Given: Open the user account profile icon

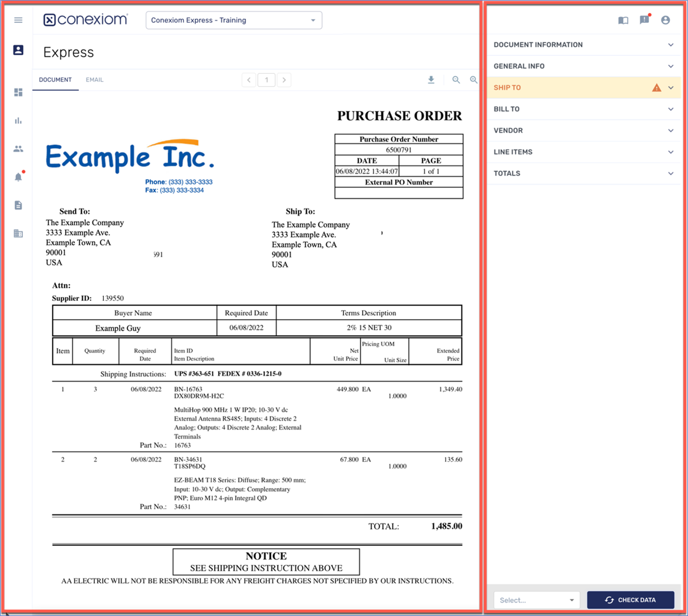Looking at the screenshot, I should [665, 20].
